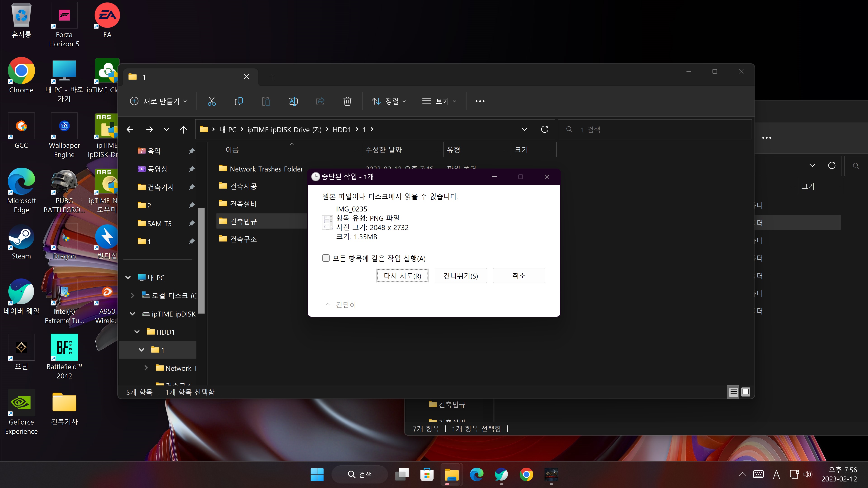Click the Windows Start button

click(x=317, y=474)
